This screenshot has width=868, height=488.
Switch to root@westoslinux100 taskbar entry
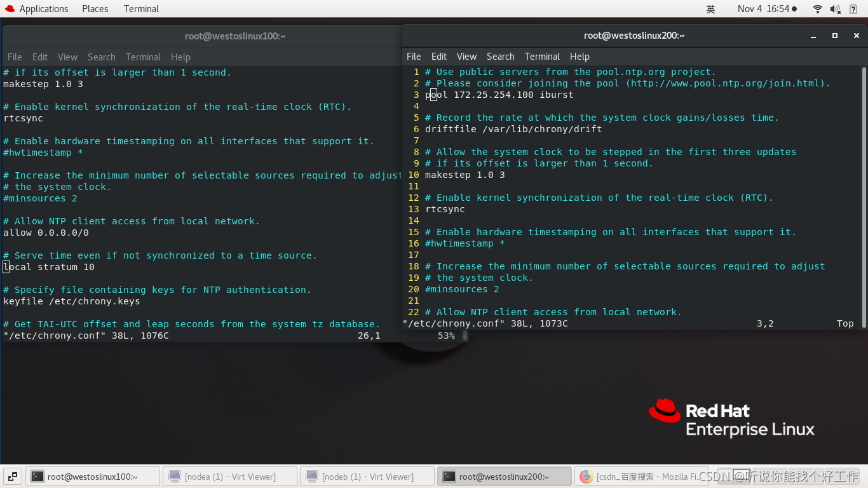(x=92, y=477)
